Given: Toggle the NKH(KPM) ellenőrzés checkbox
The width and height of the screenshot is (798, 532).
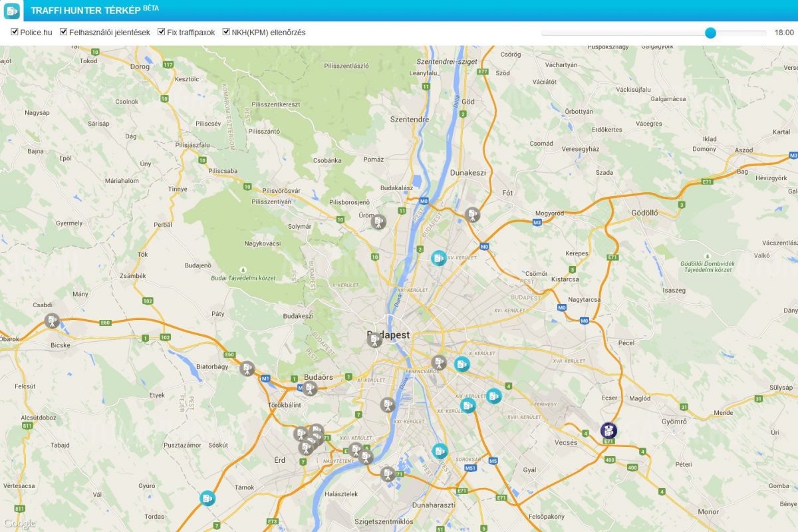Looking at the screenshot, I should pyautogui.click(x=226, y=32).
